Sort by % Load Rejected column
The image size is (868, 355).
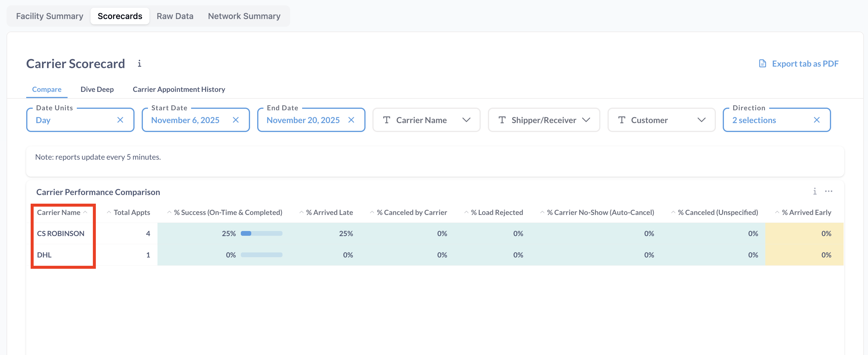point(494,212)
